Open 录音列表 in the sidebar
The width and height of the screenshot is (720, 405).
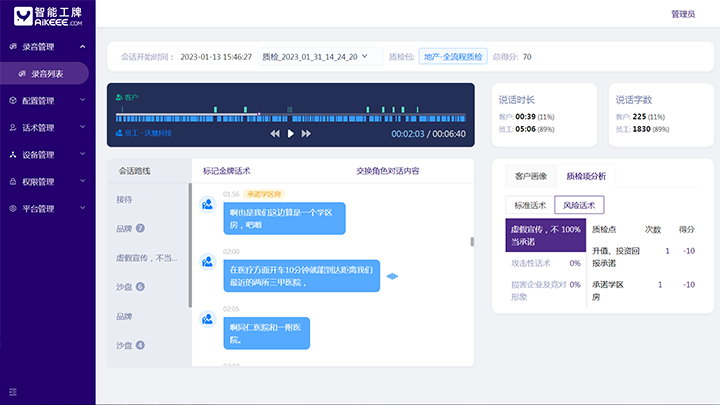48,74
